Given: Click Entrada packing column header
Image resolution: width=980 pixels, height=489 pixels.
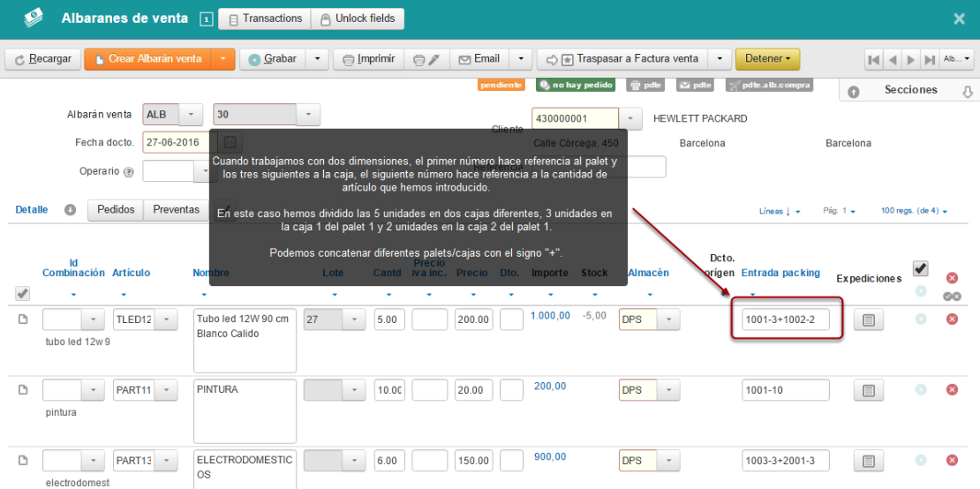Looking at the screenshot, I should [x=780, y=273].
